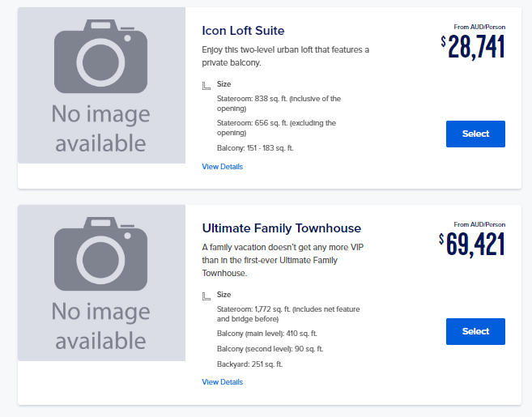Select the Icon Loft Suite room
This screenshot has height=417, width=532.
click(475, 134)
